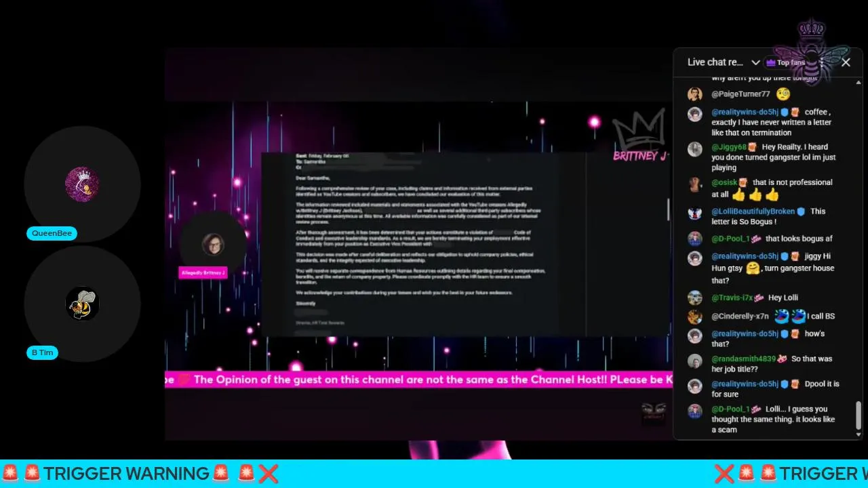
Task: Click the shield badge in the 'coffee' message
Action: point(784,112)
